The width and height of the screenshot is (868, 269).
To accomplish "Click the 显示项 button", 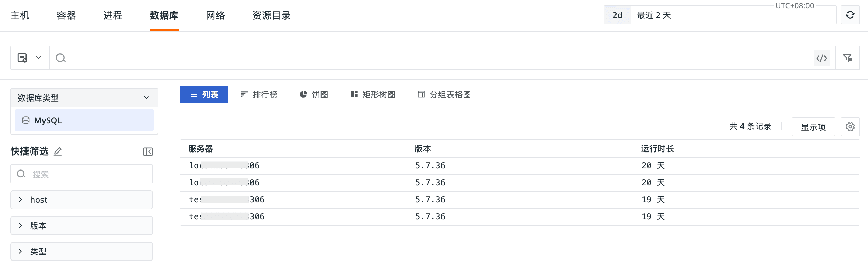I will coord(813,127).
